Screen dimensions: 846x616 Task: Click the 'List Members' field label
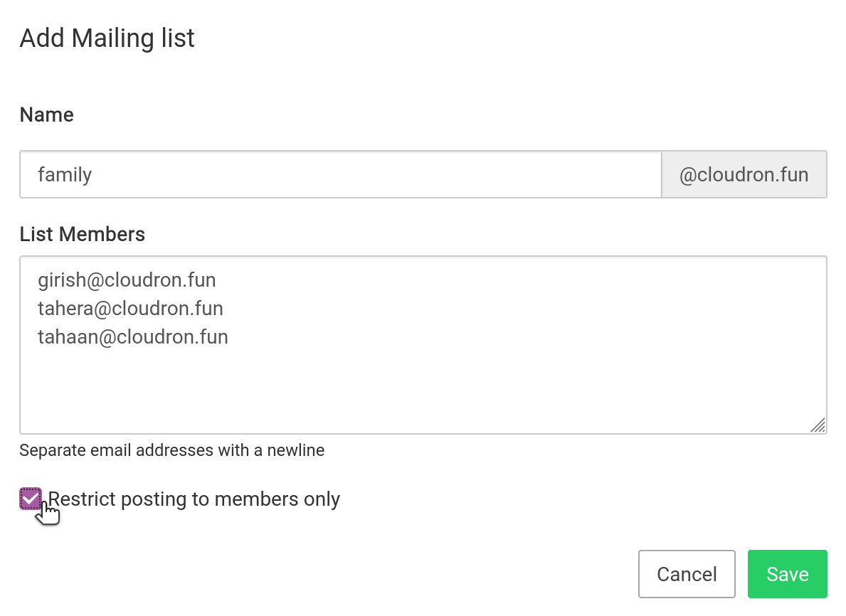click(x=83, y=234)
